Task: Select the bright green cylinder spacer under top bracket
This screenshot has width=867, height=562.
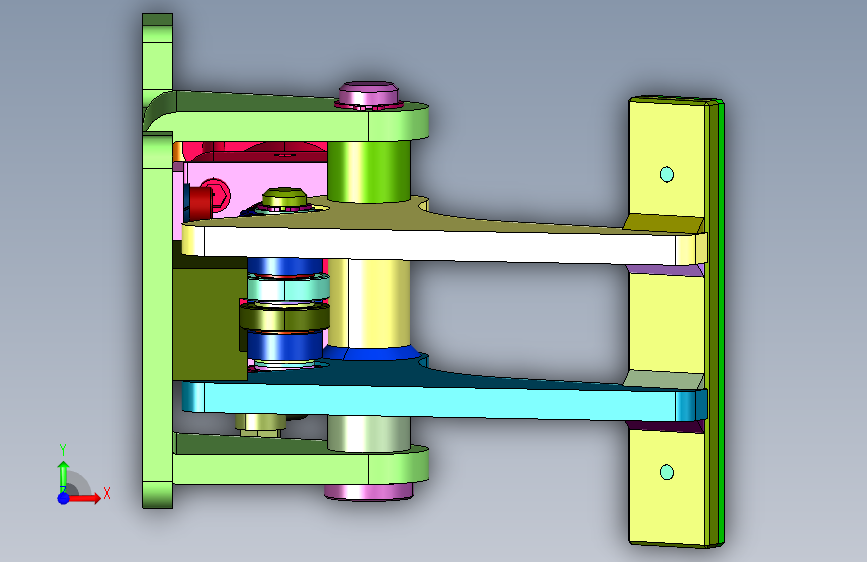Action: (369, 171)
